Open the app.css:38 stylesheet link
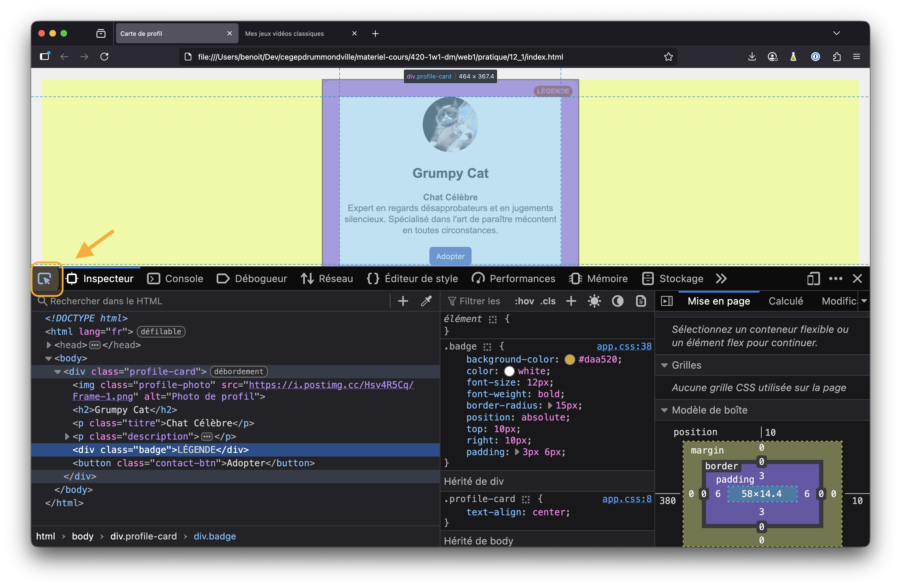Screen dimensions: 901x588 (x=624, y=346)
